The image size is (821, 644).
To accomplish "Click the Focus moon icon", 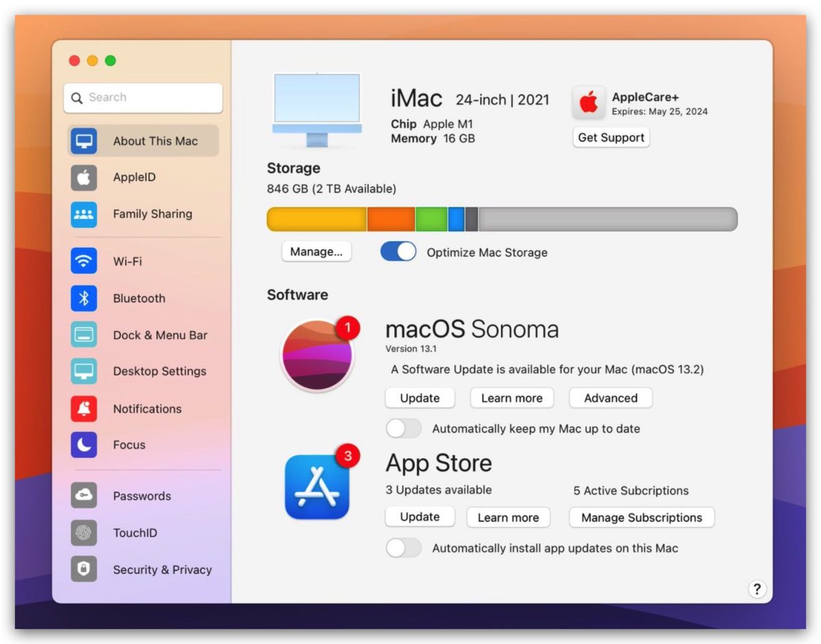I will (84, 445).
